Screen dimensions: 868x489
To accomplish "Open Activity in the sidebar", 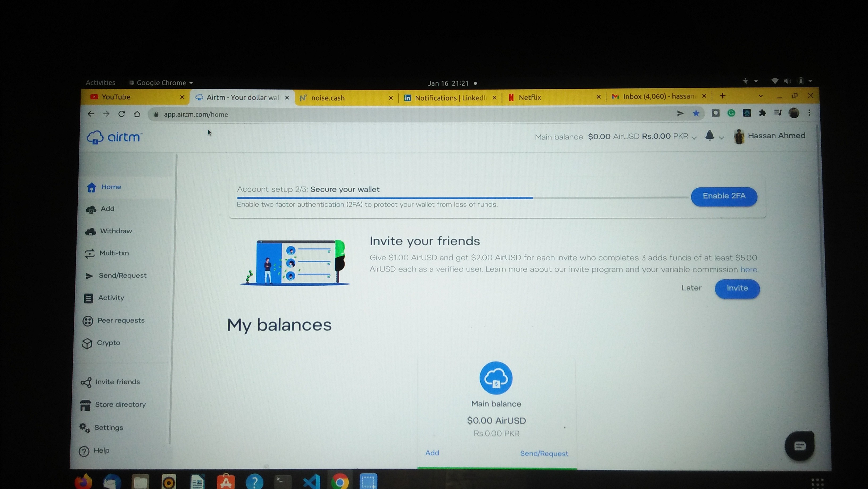I will [x=104, y=298].
